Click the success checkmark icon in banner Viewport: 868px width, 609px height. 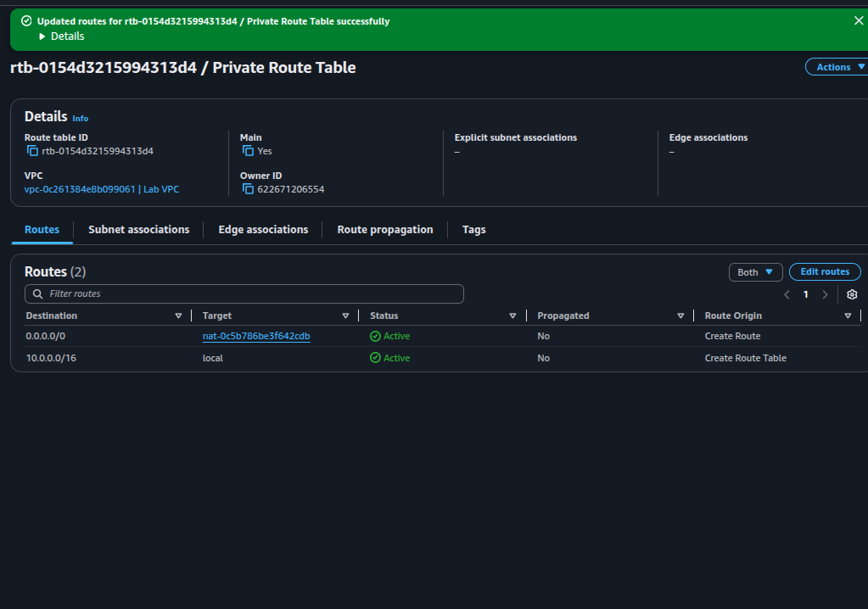pos(26,21)
